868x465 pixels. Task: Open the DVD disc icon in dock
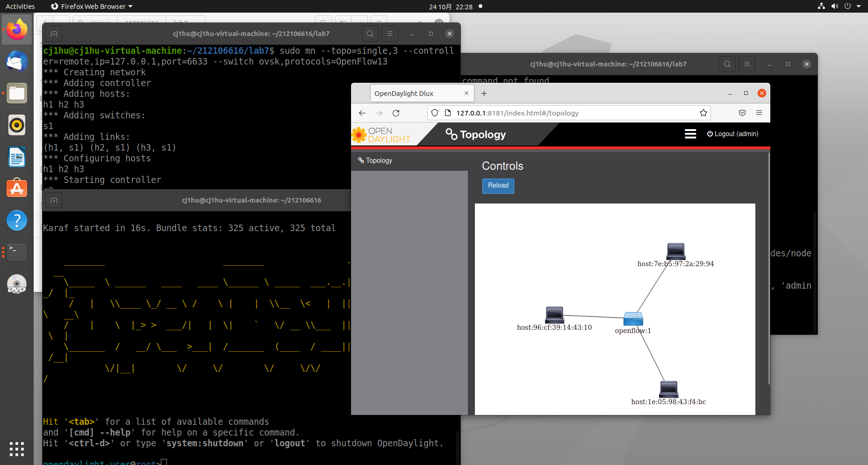coord(17,284)
